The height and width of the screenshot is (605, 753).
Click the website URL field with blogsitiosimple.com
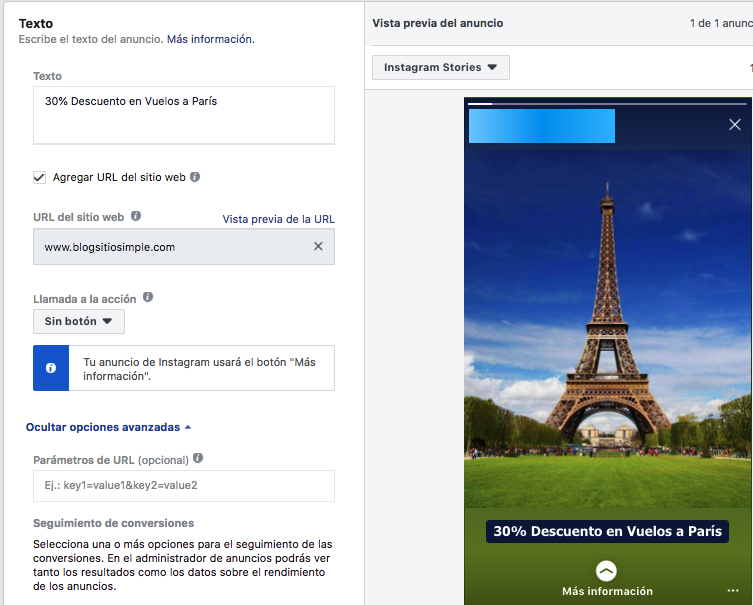[x=184, y=247]
